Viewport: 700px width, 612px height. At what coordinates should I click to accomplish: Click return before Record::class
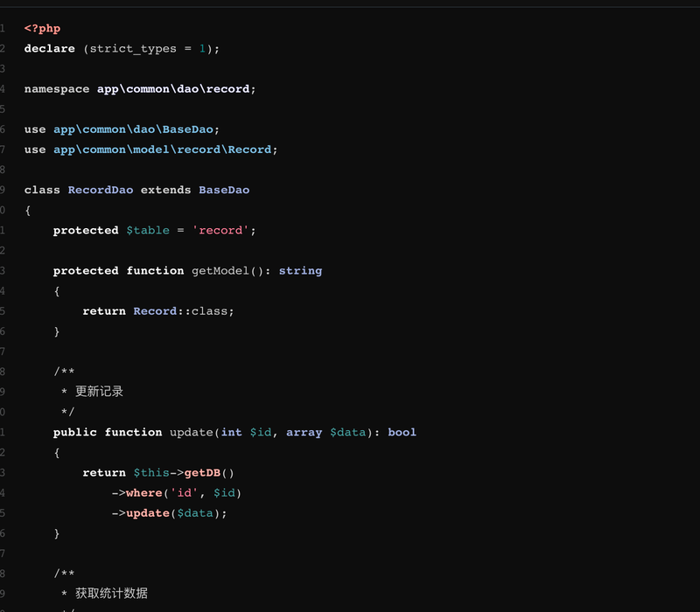104,311
